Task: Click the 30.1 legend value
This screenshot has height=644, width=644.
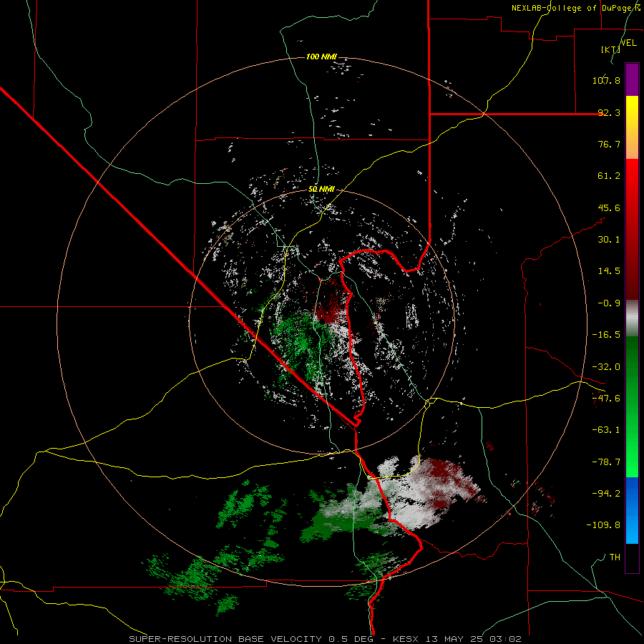Action: pos(609,240)
